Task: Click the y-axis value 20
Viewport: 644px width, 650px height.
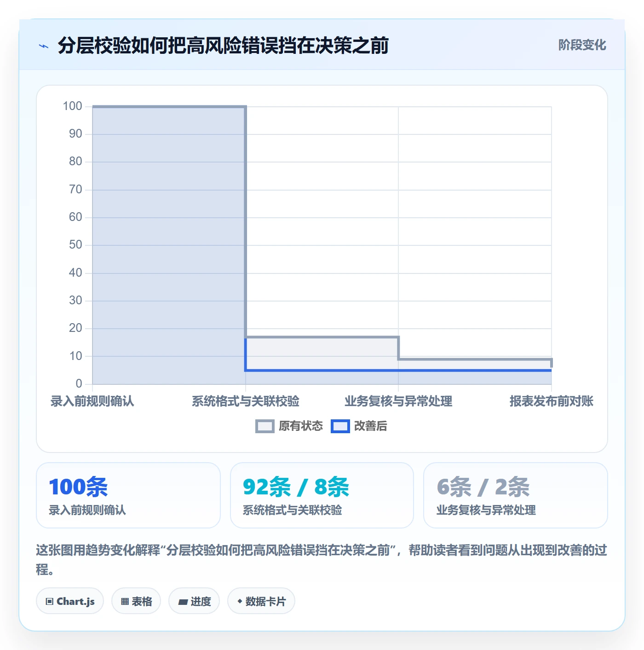Action: click(x=75, y=328)
